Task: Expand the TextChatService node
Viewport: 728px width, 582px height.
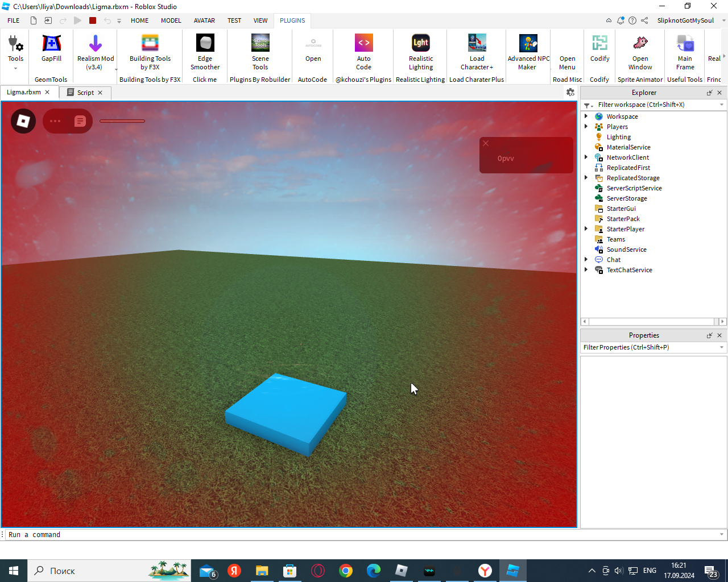Action: pyautogui.click(x=586, y=269)
